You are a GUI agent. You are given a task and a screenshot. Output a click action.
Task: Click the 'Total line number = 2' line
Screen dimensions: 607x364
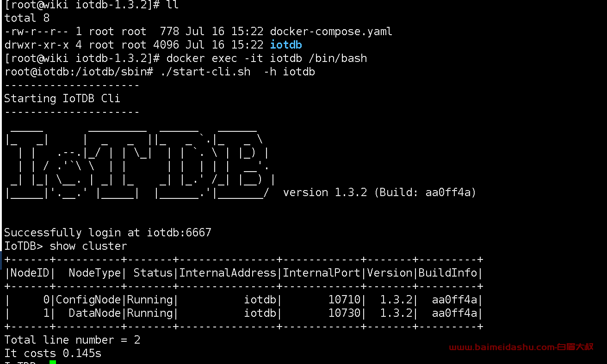tap(72, 340)
